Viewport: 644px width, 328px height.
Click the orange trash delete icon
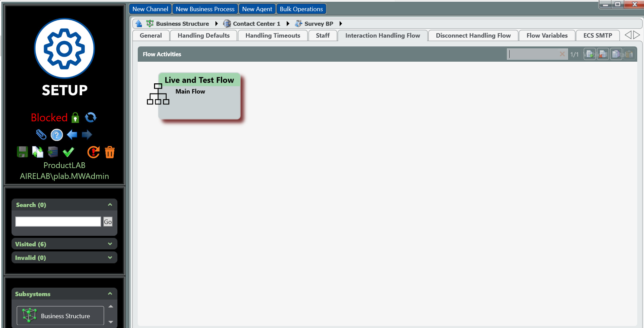[110, 152]
